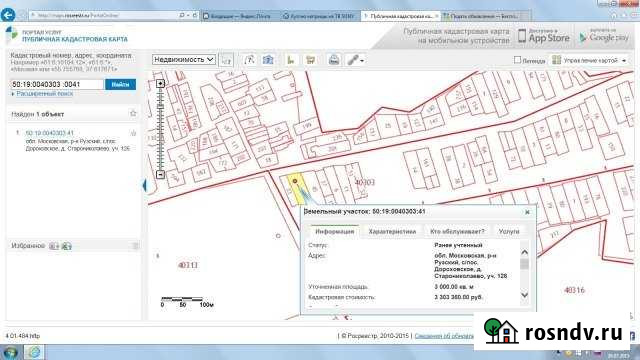This screenshot has height=360, width=640.
Task: Click the second favorites icon beside 'Избранное'
Action: pyautogui.click(x=67, y=246)
